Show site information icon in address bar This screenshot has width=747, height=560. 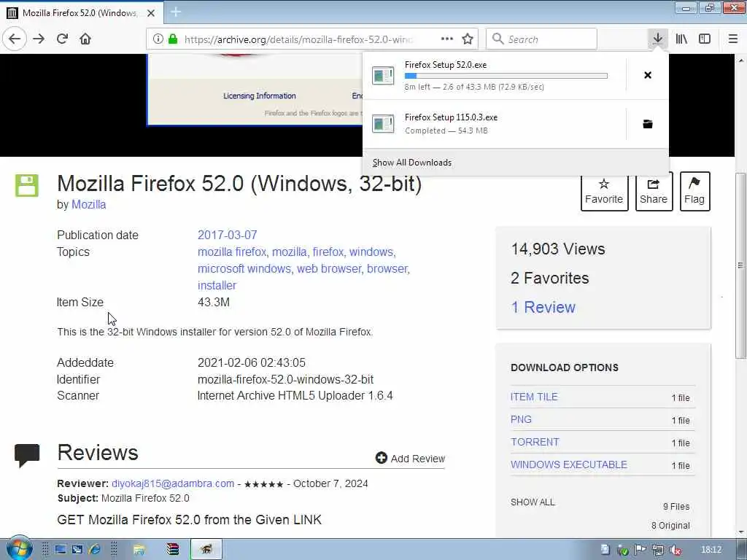(x=158, y=39)
